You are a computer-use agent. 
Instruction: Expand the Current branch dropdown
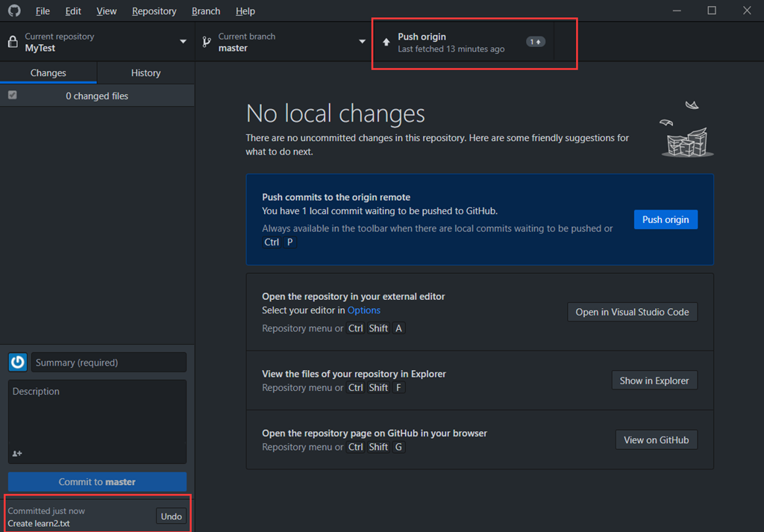362,42
